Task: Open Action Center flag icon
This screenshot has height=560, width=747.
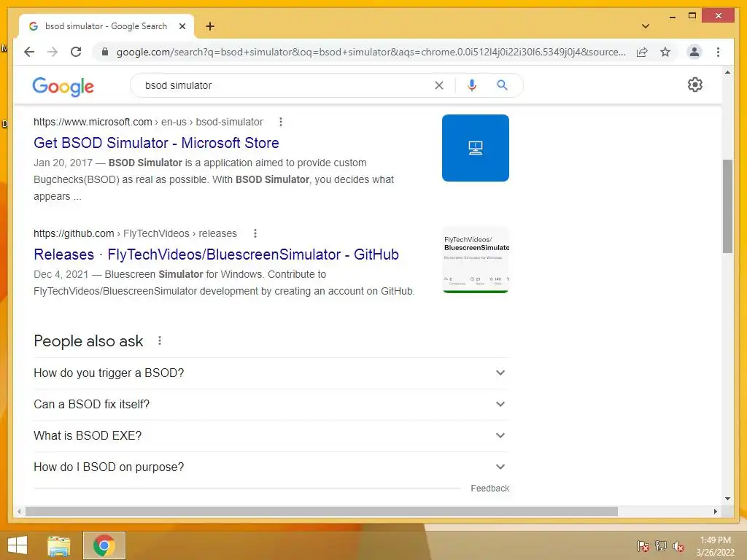Action: click(x=643, y=546)
